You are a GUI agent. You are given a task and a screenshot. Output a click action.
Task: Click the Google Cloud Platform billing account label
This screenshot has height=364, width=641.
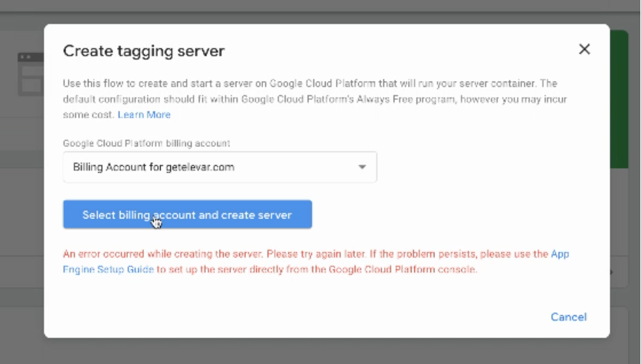[x=146, y=144]
